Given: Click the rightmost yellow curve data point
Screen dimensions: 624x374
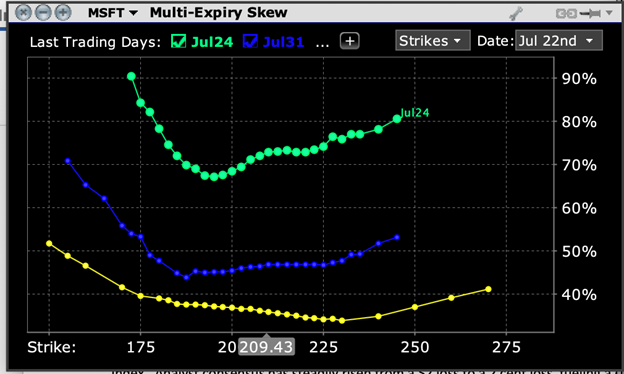Looking at the screenshot, I should point(488,289).
